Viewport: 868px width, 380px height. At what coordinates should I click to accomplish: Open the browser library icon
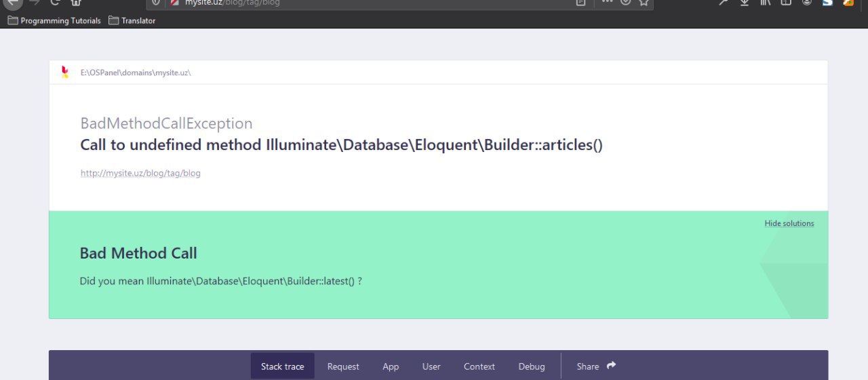pyautogui.click(x=766, y=2)
